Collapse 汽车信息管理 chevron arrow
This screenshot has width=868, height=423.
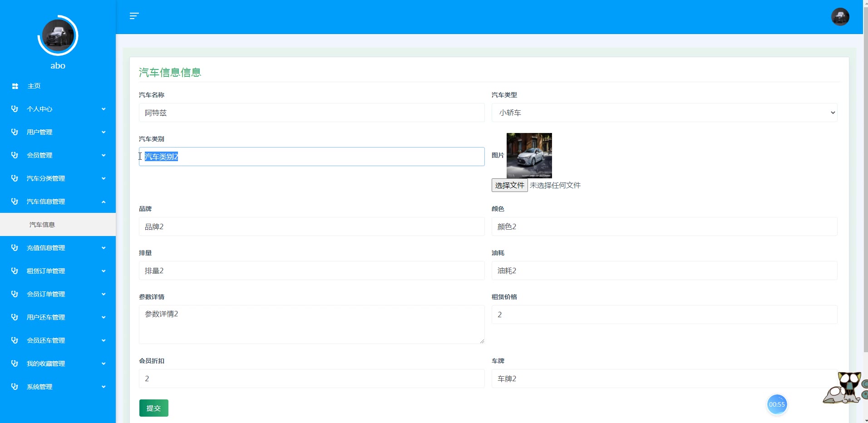(104, 202)
